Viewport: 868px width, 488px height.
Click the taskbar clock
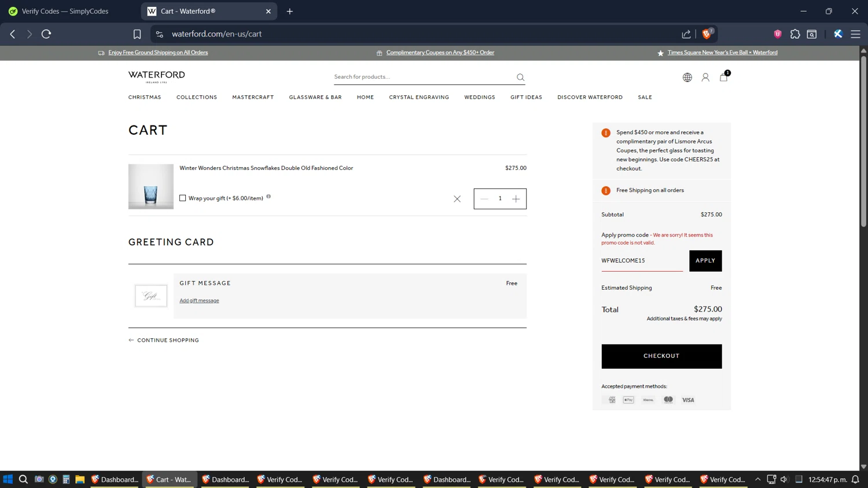point(827,479)
